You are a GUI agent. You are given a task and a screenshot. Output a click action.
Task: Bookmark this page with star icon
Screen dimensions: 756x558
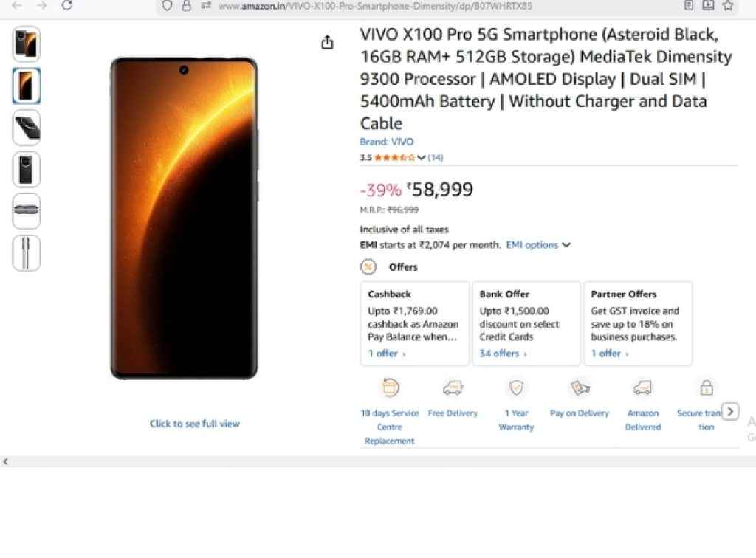click(x=728, y=6)
